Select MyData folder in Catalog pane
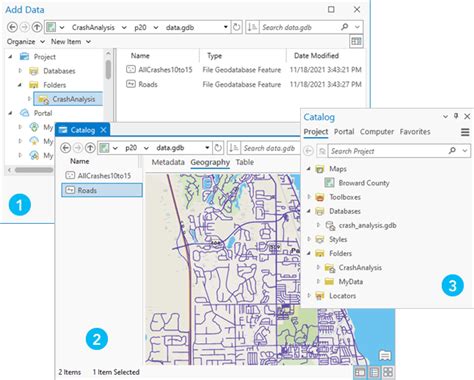The image size is (474, 380). coord(344,282)
